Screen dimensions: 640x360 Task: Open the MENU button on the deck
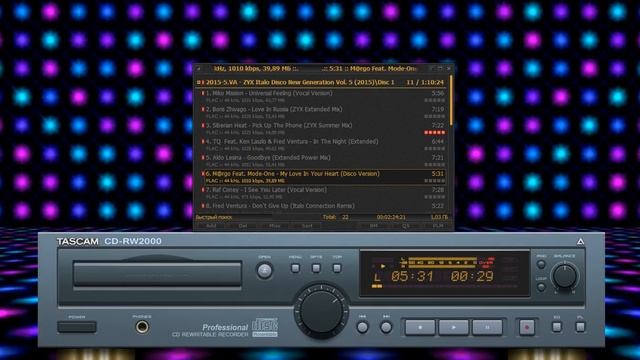[295, 268]
